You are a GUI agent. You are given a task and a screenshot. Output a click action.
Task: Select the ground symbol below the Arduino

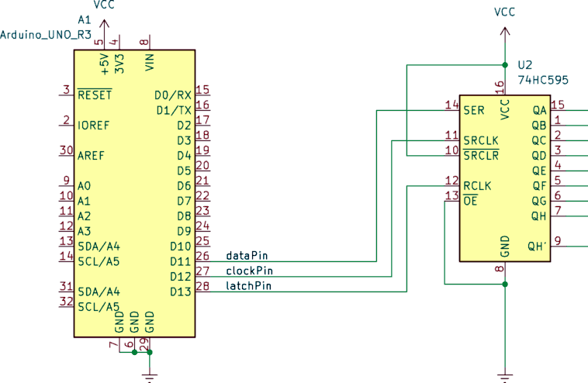click(x=150, y=377)
